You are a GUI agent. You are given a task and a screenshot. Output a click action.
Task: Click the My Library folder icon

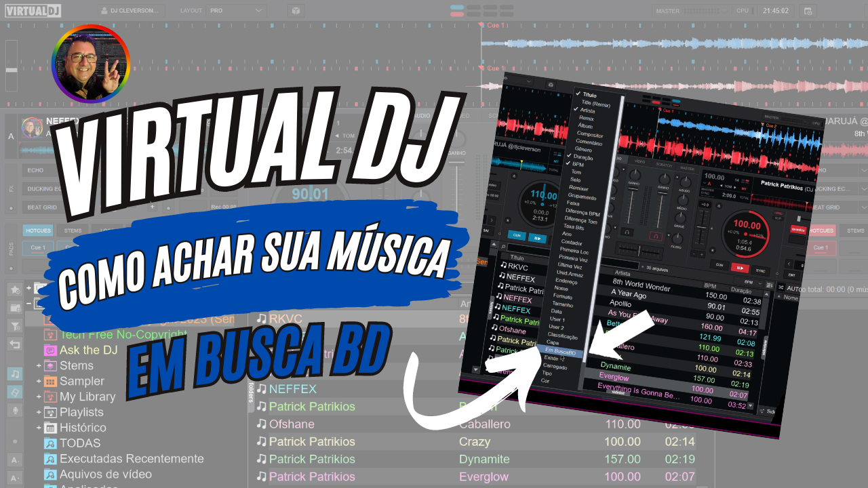(x=50, y=396)
